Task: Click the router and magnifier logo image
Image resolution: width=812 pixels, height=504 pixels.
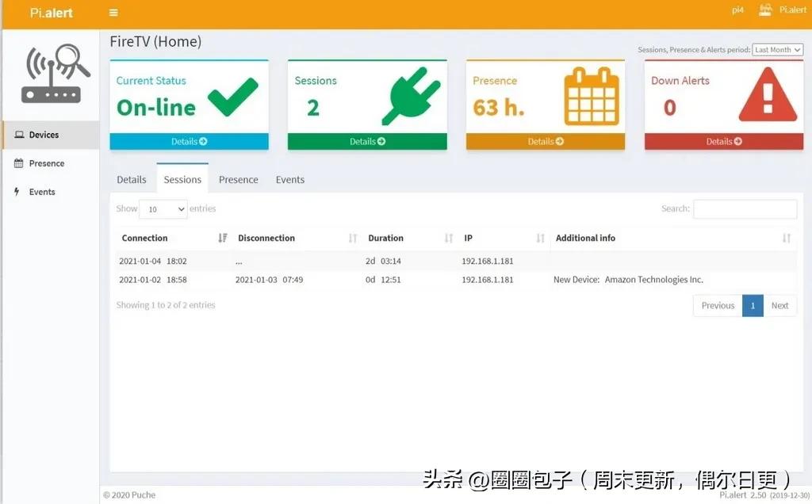Action: [x=56, y=74]
